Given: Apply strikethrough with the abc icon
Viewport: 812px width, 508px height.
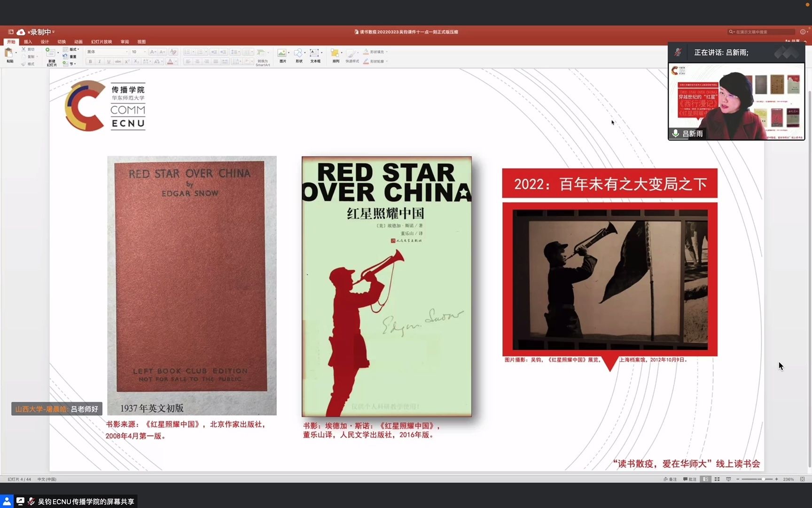Looking at the screenshot, I should [118, 61].
